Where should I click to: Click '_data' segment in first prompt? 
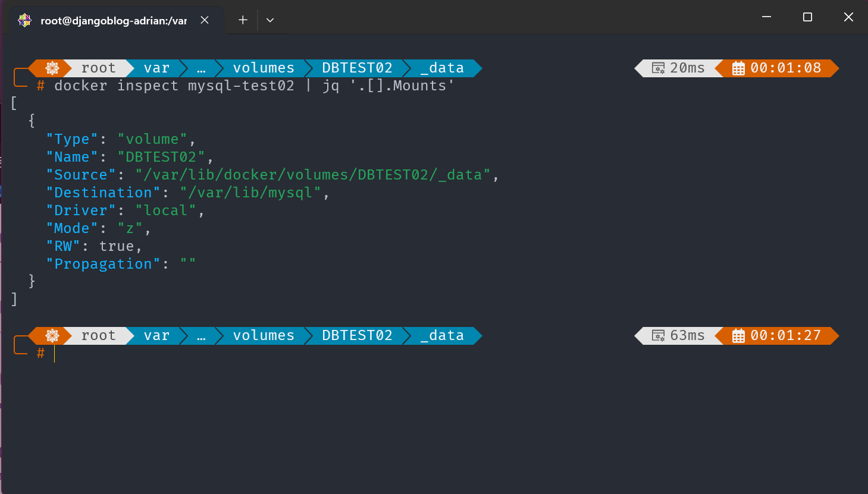(x=442, y=68)
